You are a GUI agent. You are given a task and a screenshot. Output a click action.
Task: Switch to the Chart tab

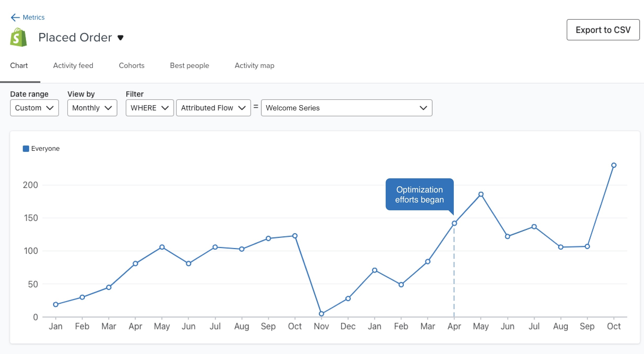pyautogui.click(x=19, y=65)
